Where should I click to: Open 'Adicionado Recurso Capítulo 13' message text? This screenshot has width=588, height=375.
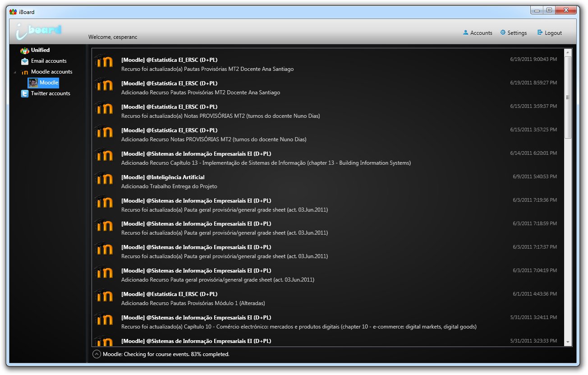pos(266,163)
